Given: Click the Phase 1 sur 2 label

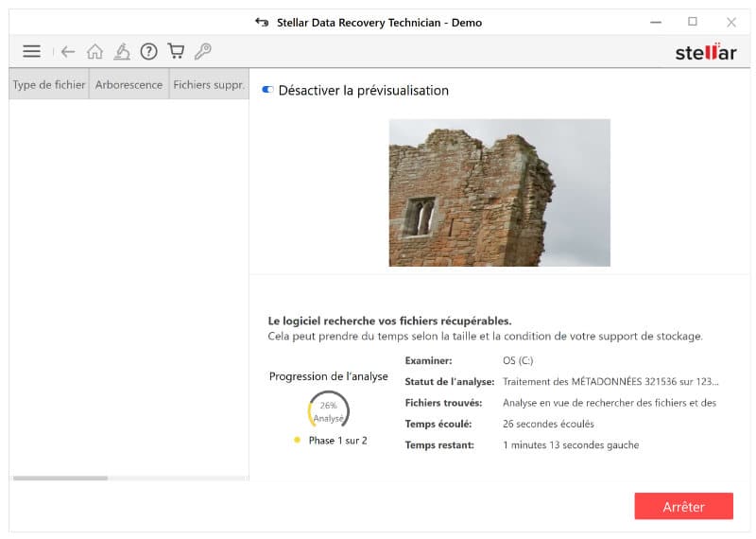Looking at the screenshot, I should pos(337,441).
